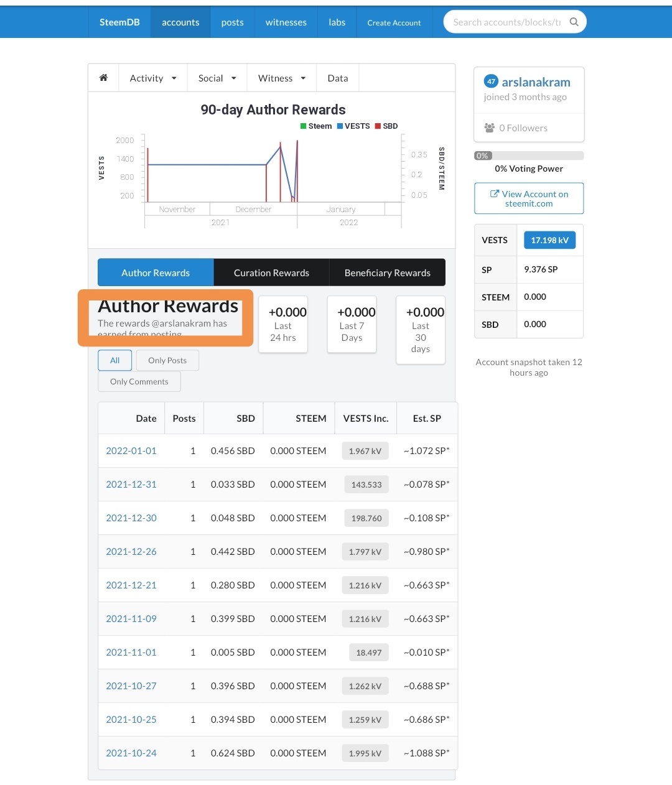The height and width of the screenshot is (785, 672).
Task: Open the 2021-10-24 date link
Action: tap(131, 753)
